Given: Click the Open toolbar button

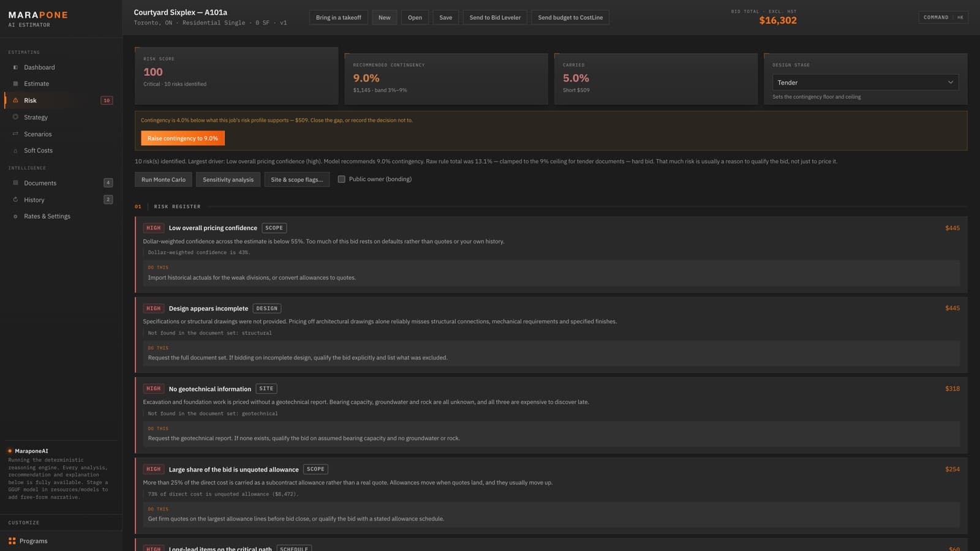Looking at the screenshot, I should pyautogui.click(x=415, y=18).
